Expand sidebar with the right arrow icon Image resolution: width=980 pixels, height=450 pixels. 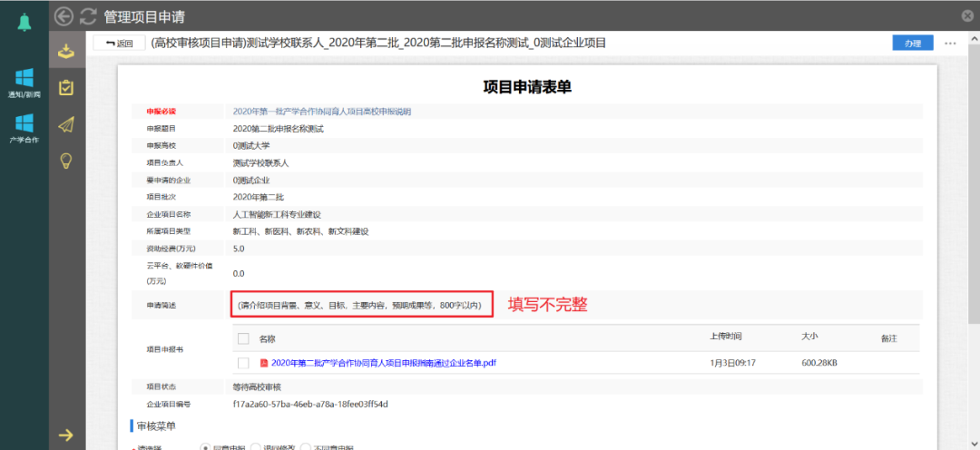(x=66, y=435)
